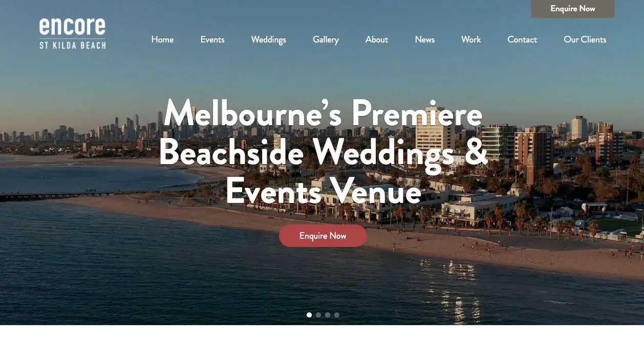Screen dimensions: 644x342
Task: Open the Contact page
Action: pyautogui.click(x=522, y=39)
